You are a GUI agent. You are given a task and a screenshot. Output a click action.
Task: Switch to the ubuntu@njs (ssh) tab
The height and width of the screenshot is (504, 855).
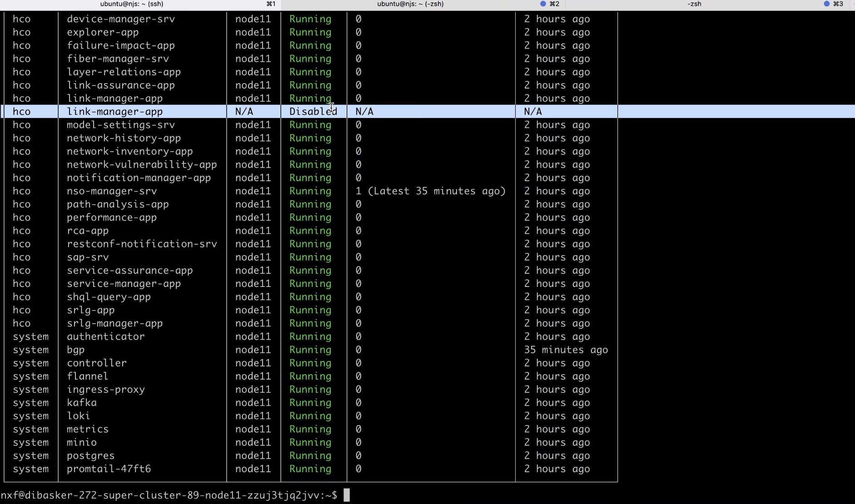132,4
